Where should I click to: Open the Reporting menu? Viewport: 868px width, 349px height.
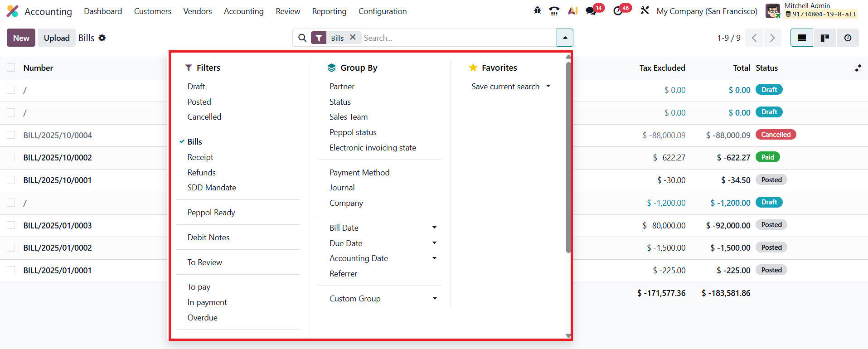click(329, 11)
